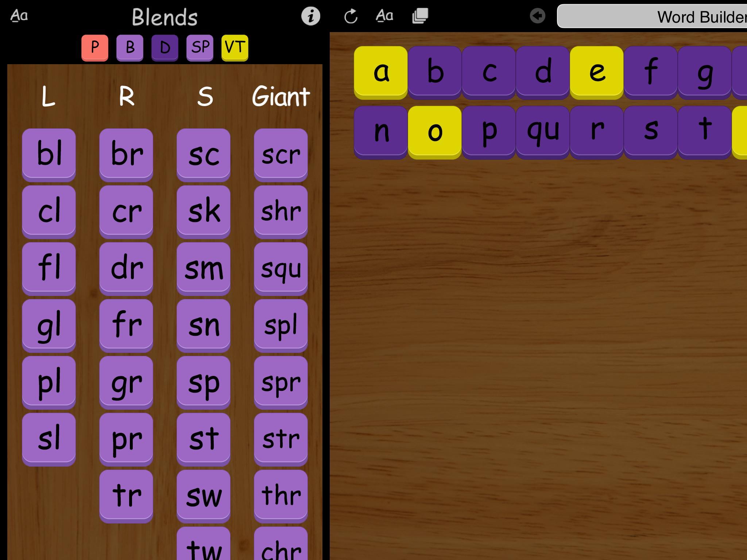Switch to the D tile category

click(x=165, y=47)
